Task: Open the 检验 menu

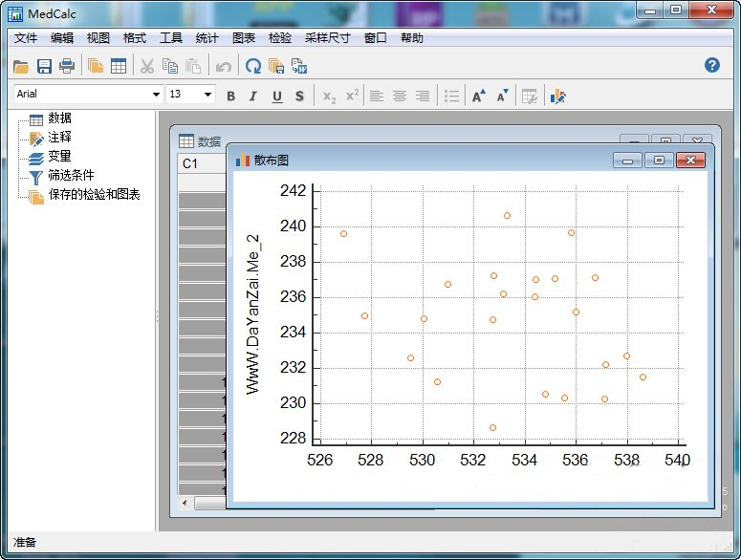Action: click(x=280, y=38)
